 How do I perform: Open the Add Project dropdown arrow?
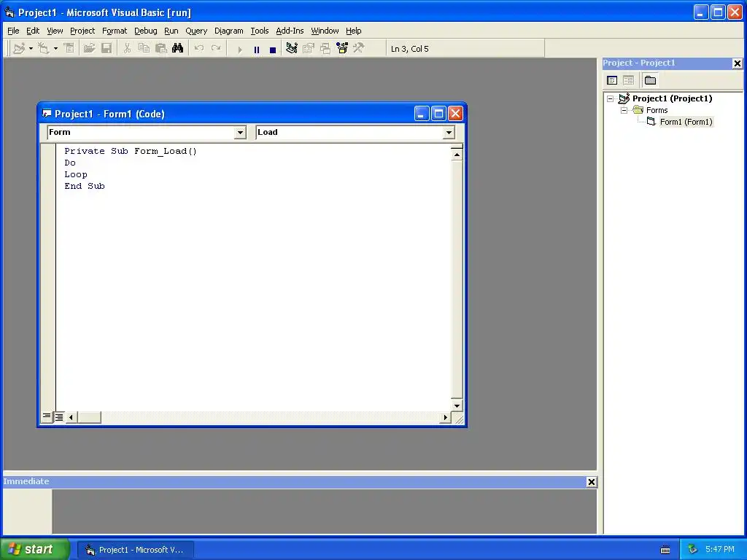[x=31, y=49]
